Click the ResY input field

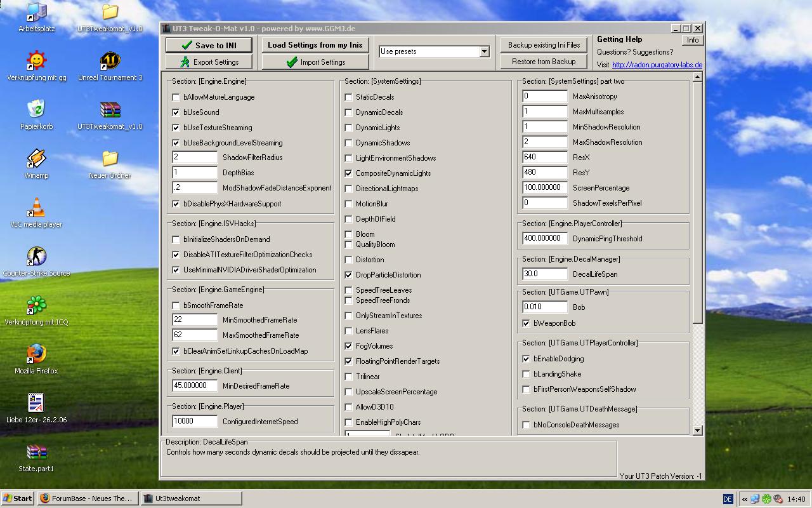click(545, 172)
